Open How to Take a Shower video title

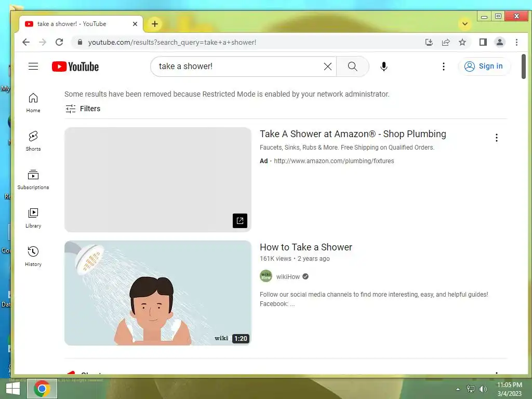point(306,247)
